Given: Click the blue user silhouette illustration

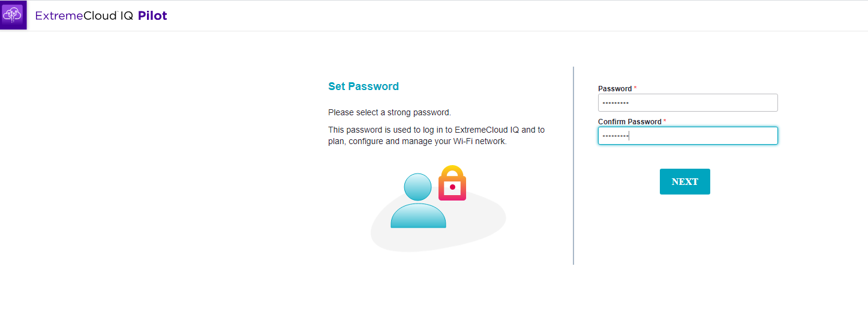Looking at the screenshot, I should (x=418, y=203).
